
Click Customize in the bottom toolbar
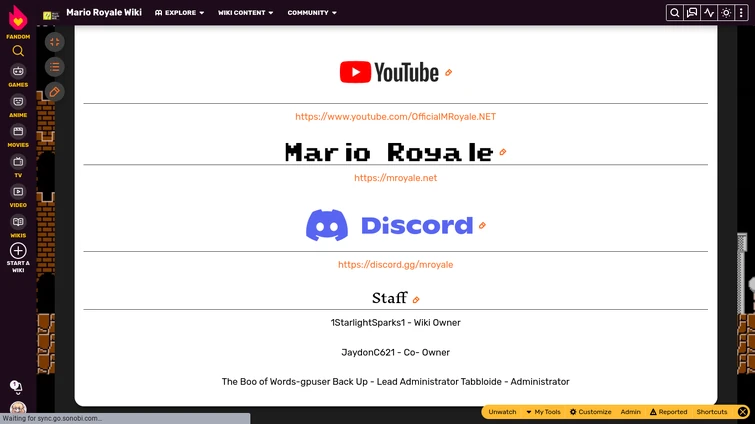click(x=590, y=412)
